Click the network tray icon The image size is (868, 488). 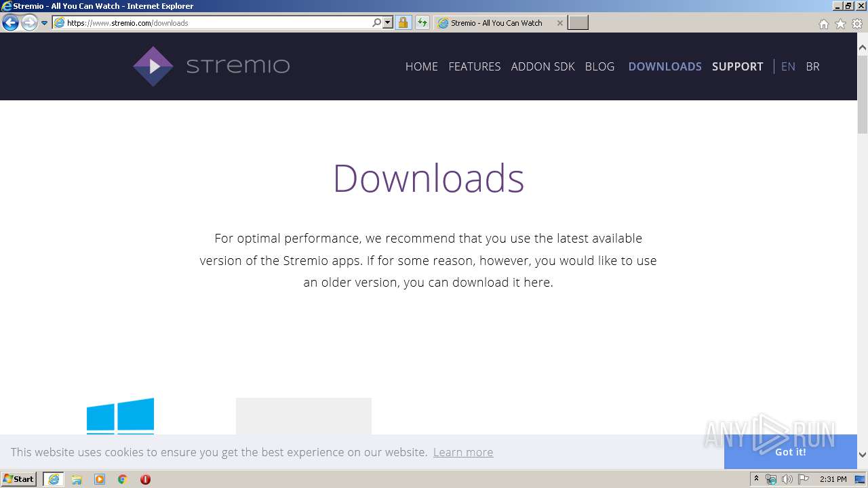tap(771, 479)
